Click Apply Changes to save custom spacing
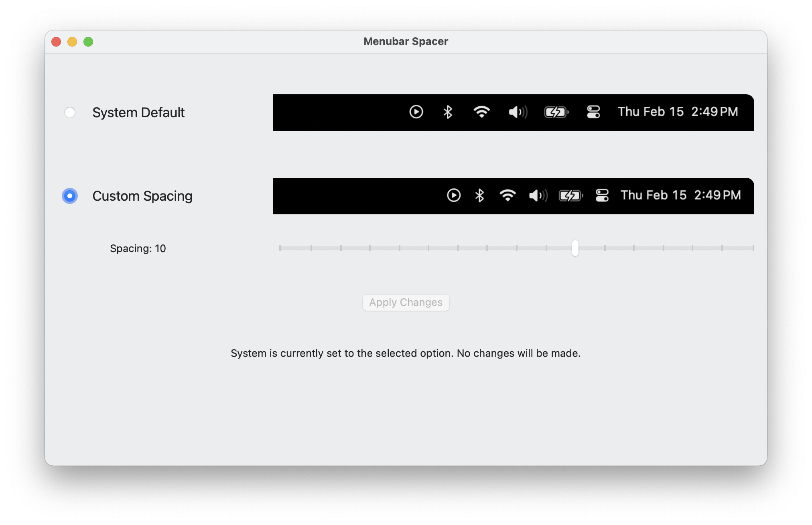This screenshot has height=525, width=812. pyautogui.click(x=406, y=303)
